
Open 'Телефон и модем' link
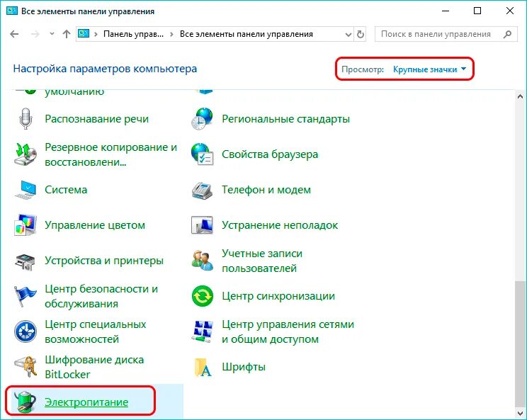(x=266, y=190)
